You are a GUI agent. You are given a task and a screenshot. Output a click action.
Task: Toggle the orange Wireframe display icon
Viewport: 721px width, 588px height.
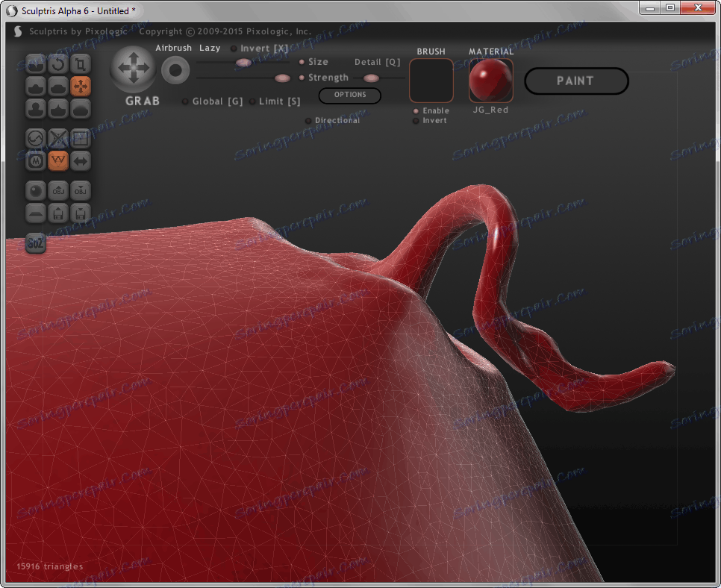58,160
